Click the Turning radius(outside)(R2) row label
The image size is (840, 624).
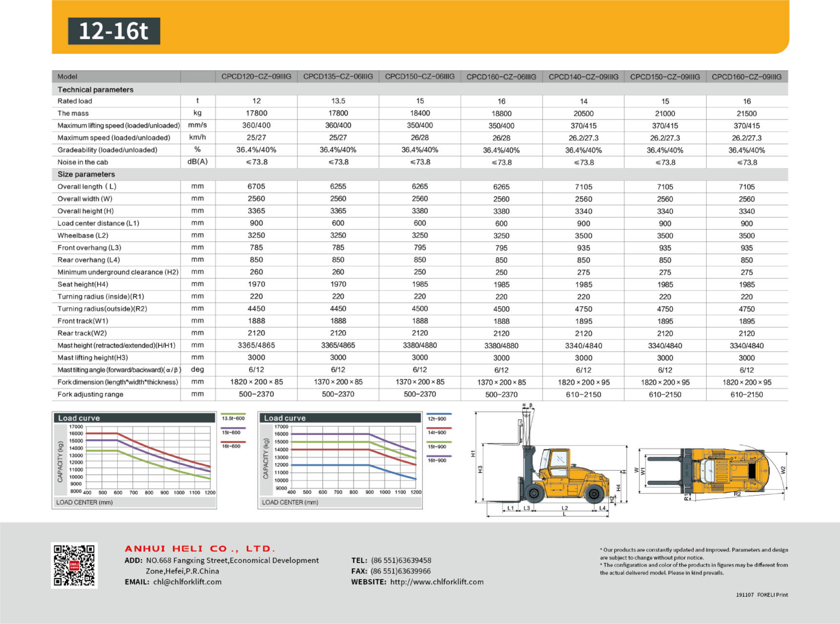(102, 308)
